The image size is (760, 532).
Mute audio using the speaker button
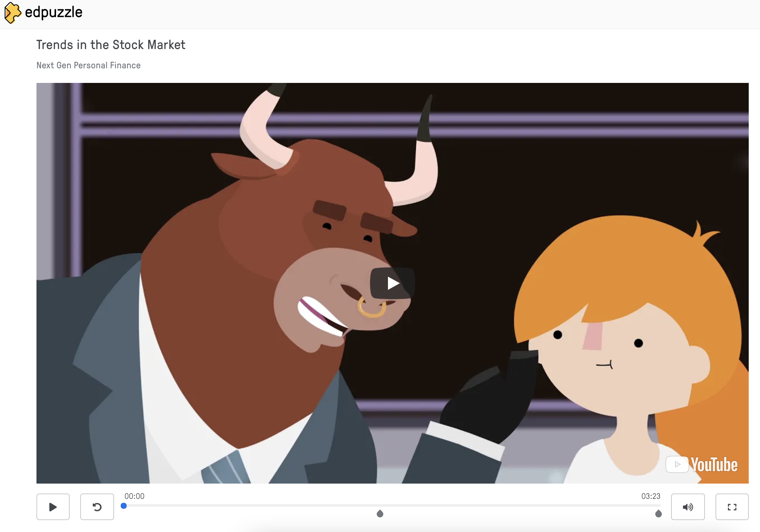click(688, 507)
